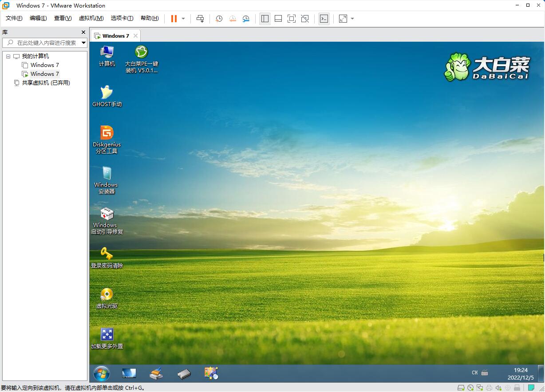
Task: Open the 编辑(E) menu
Action: 38,18
